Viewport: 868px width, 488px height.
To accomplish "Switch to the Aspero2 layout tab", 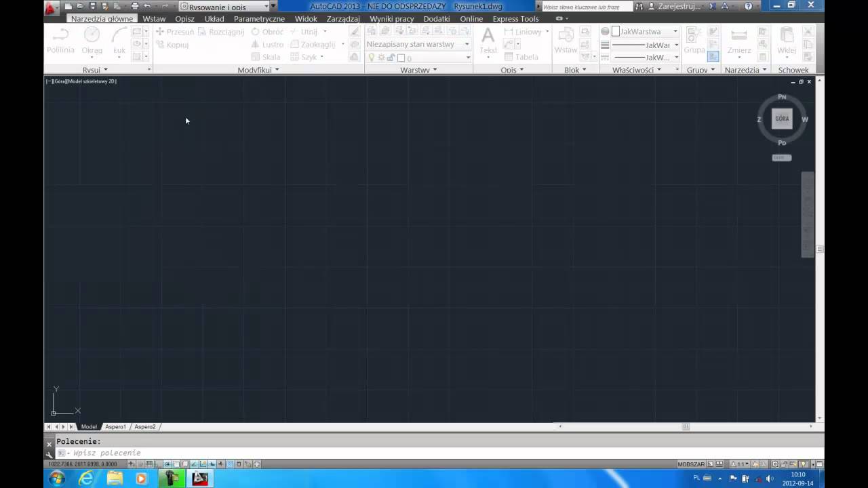I will pyautogui.click(x=144, y=427).
